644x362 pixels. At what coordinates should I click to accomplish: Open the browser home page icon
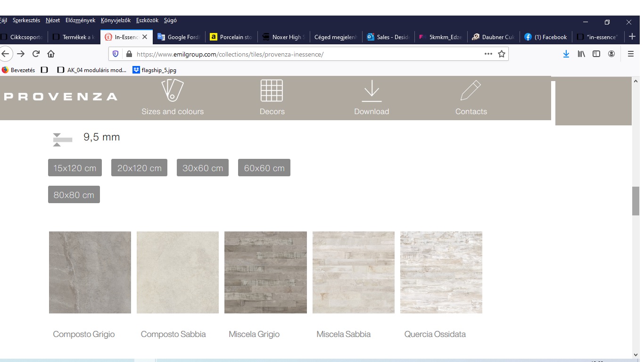pos(51,54)
